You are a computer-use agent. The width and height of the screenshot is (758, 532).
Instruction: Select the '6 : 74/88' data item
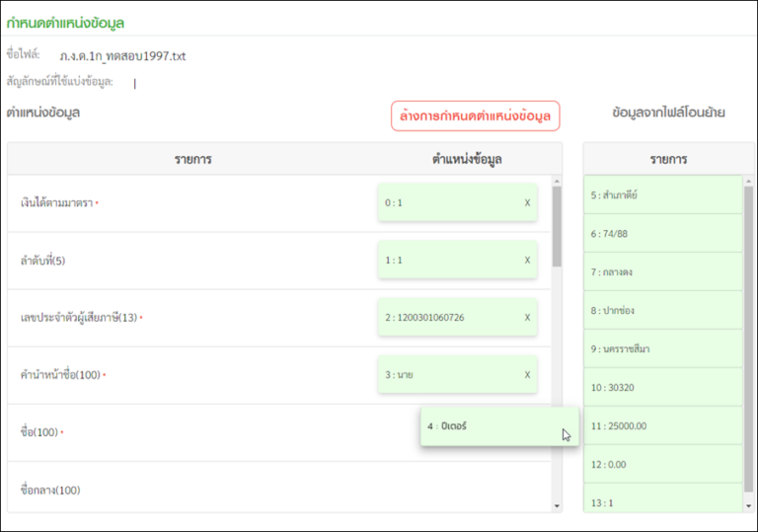[662, 233]
